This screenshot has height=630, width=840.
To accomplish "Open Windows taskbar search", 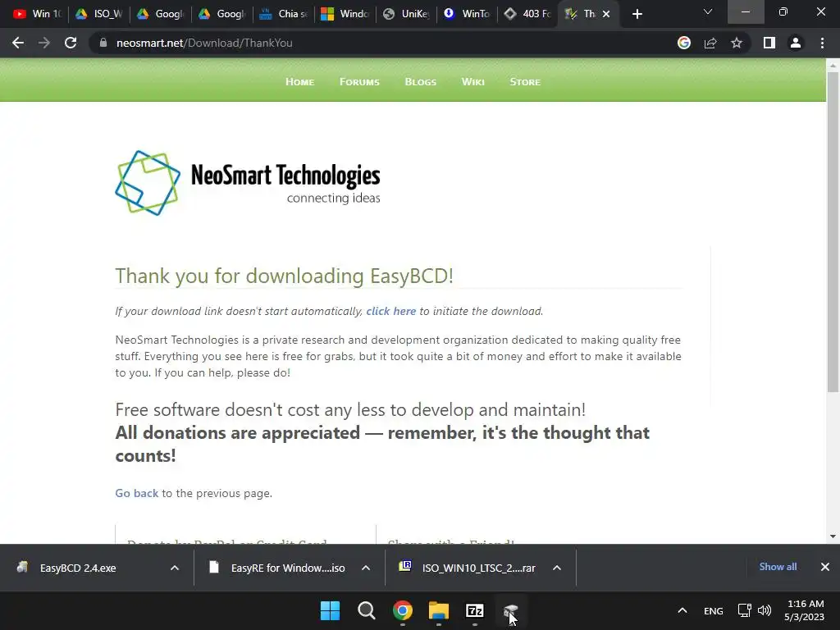I will click(x=367, y=610).
